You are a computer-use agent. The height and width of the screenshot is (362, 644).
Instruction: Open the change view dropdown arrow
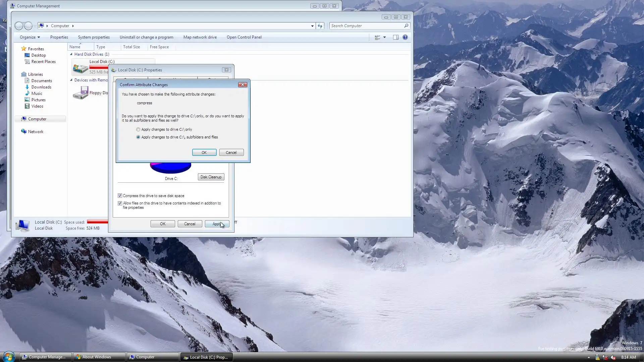385,37
